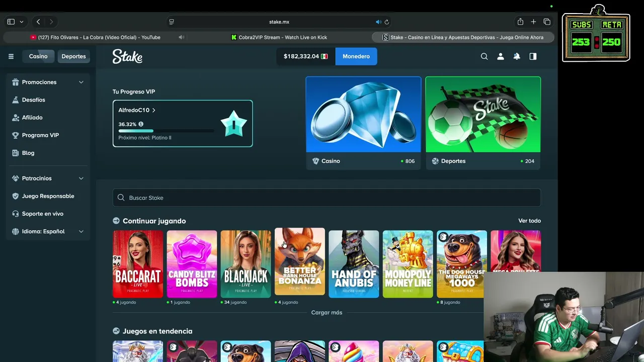Mute audio via the address bar speaker icon
The width and height of the screenshot is (644, 362).
point(378,22)
